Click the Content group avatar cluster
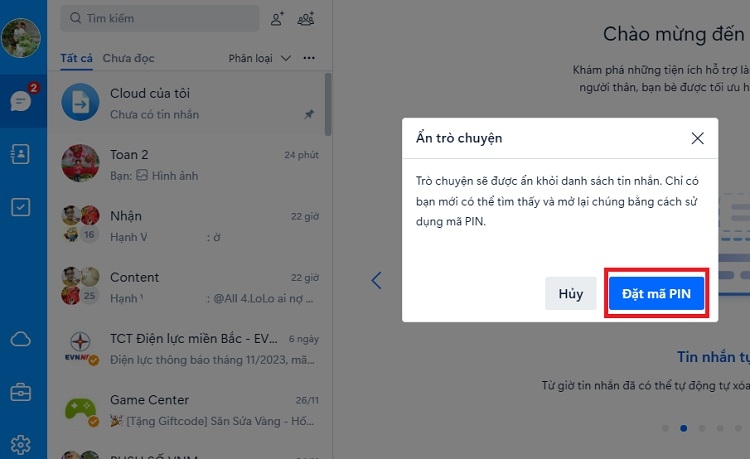 click(80, 286)
